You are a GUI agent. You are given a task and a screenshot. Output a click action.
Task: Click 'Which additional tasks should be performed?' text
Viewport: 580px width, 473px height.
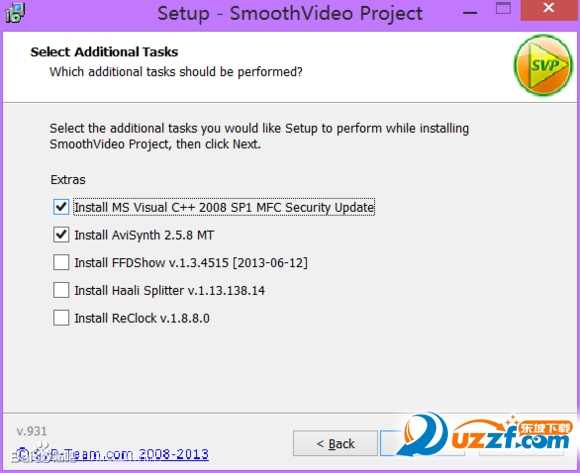[176, 72]
